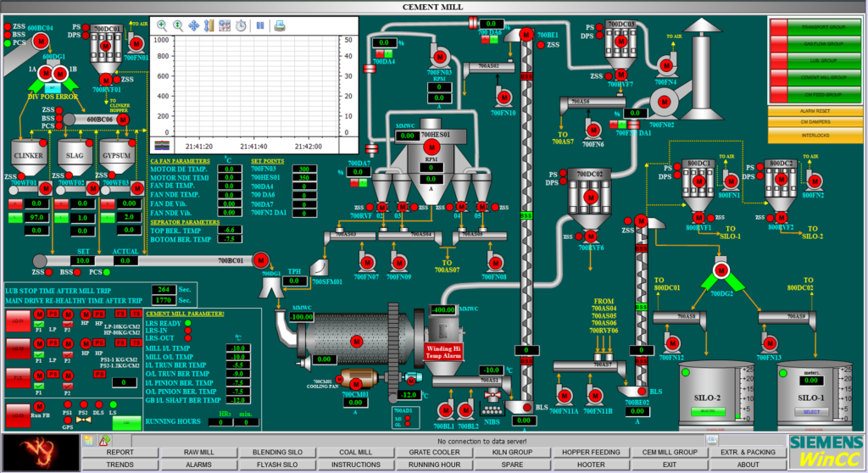Print the trend chart
868x473 pixels.
280,25
